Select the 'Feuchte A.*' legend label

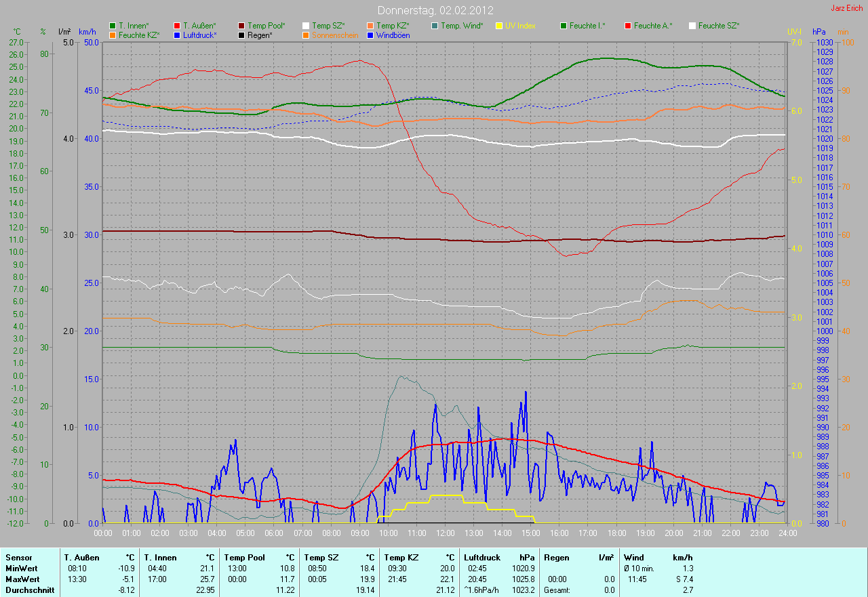click(652, 26)
